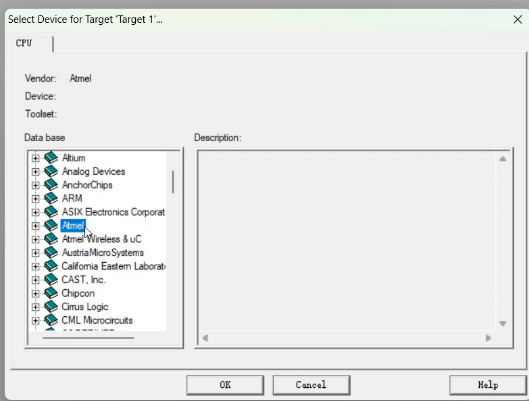Click the Cirrus Logic book icon
This screenshot has height=401, width=529.
[x=51, y=306]
